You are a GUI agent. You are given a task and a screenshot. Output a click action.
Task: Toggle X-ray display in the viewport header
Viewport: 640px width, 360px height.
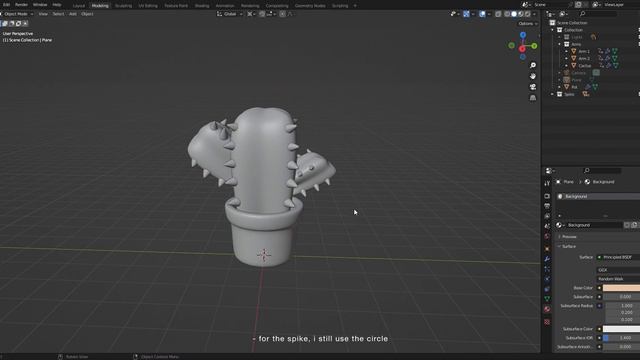point(498,14)
